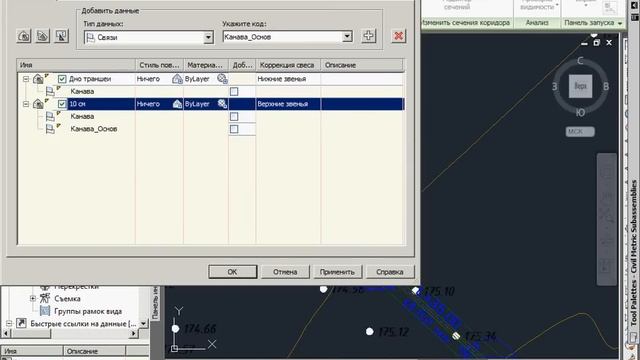
Task: Open the render material picker icon in the Дно траншеи row
Action: pyautogui.click(x=222, y=79)
